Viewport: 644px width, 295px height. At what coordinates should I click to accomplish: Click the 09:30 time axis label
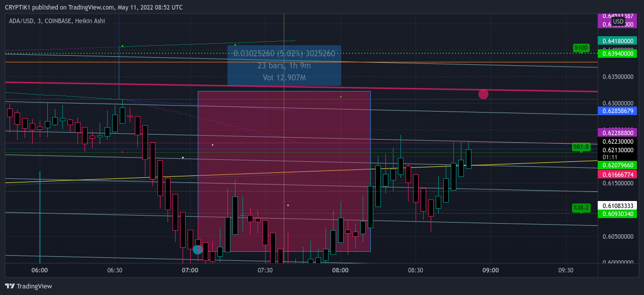[x=566, y=270]
